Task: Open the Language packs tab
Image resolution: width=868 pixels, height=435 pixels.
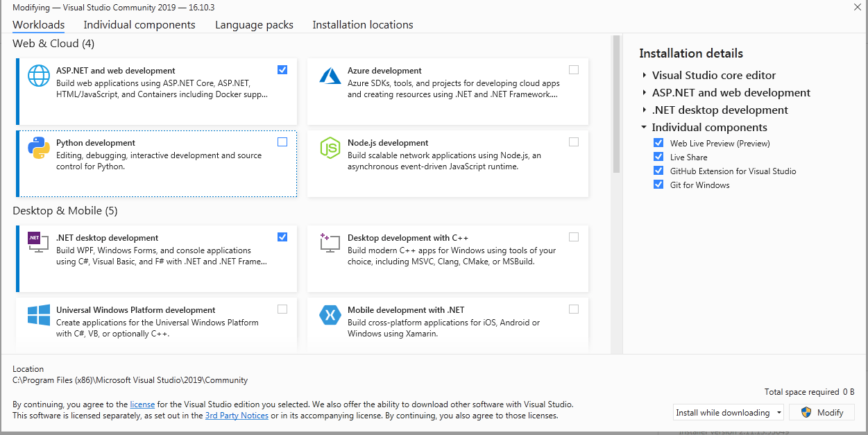Action: click(254, 24)
